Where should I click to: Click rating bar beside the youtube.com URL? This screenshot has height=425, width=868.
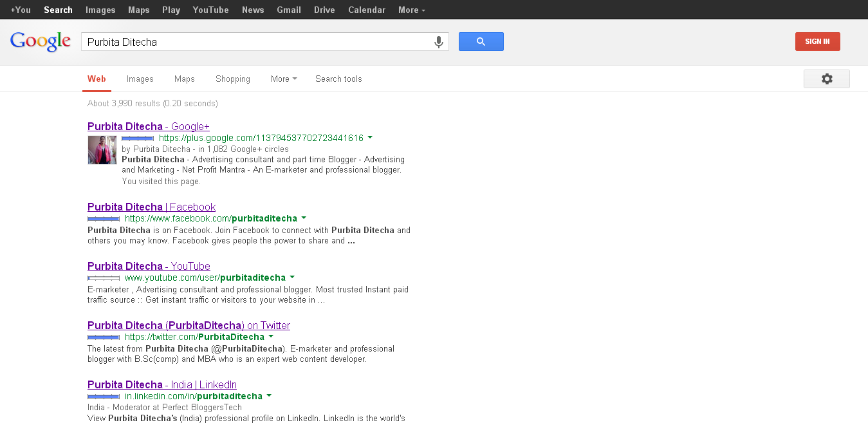(x=104, y=278)
